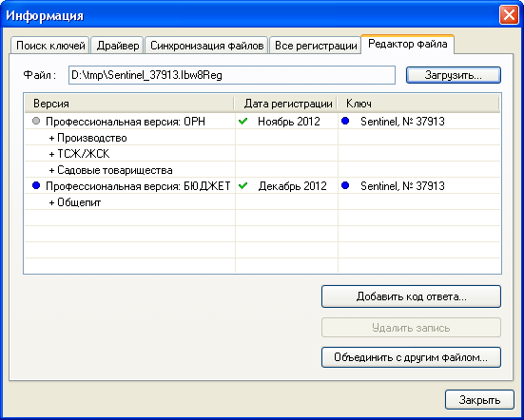Click the green checkmark next to Ноябрь 2012
524x420 pixels.
click(243, 121)
